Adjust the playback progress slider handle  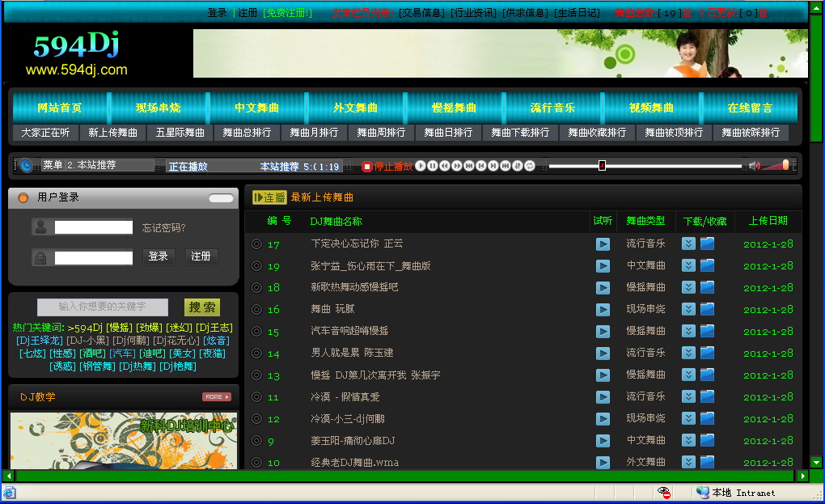pos(602,166)
